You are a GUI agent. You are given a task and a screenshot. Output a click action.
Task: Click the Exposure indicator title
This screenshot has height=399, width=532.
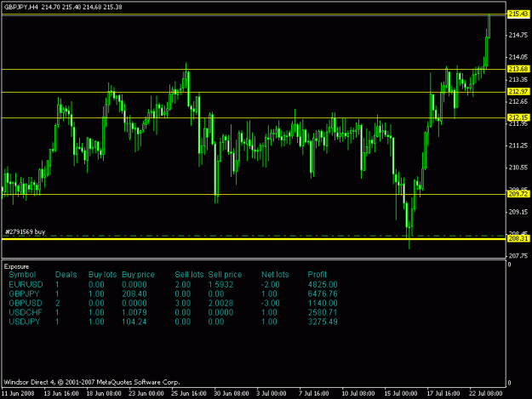point(16,266)
